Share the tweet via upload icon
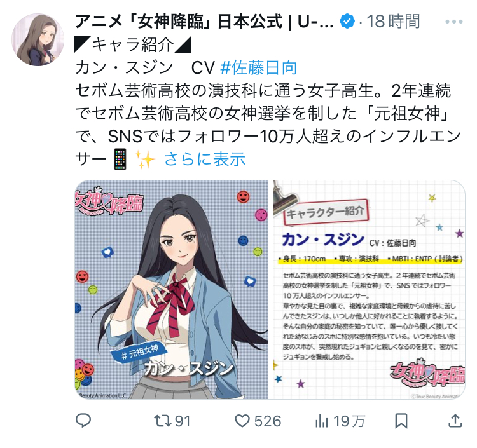 pyautogui.click(x=455, y=421)
